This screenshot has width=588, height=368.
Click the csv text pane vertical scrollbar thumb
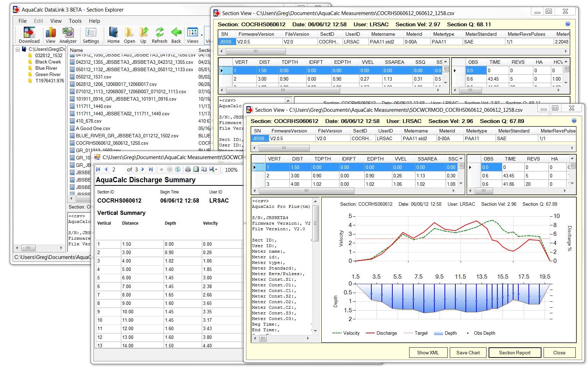(315, 224)
